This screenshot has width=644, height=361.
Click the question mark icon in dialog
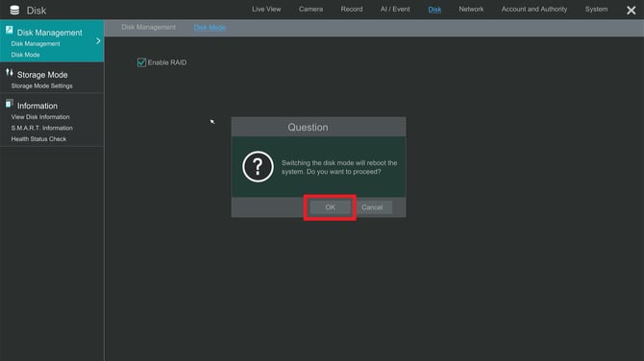(258, 166)
